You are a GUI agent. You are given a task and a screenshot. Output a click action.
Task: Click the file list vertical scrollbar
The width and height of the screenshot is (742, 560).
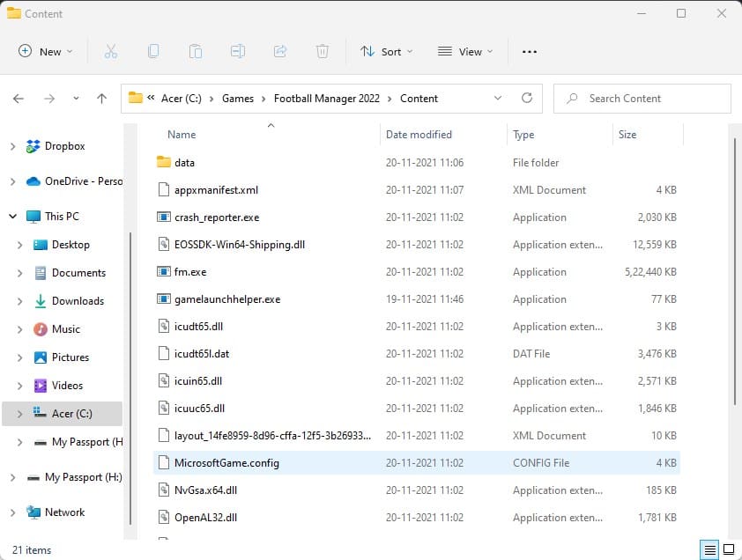pos(734,271)
